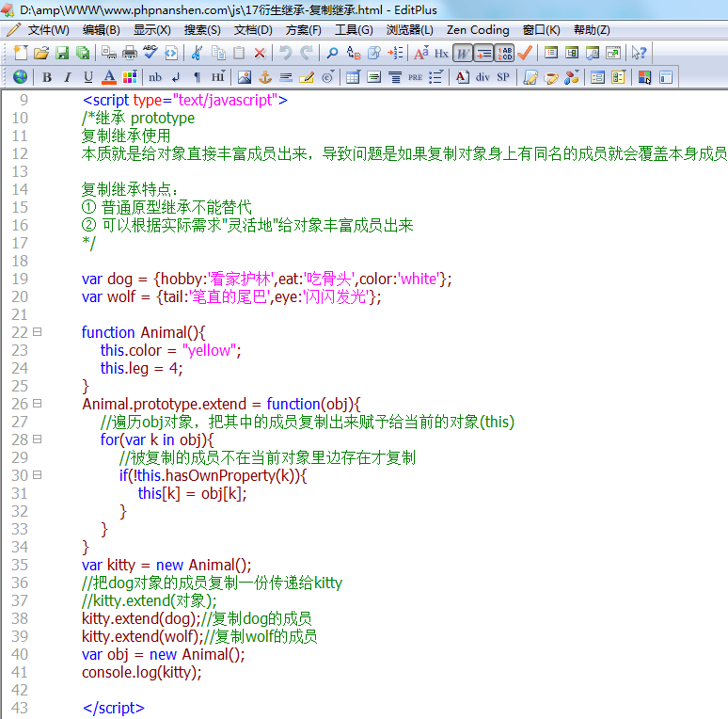
Task: Open the Edit (编辑) menu
Action: coord(102,30)
